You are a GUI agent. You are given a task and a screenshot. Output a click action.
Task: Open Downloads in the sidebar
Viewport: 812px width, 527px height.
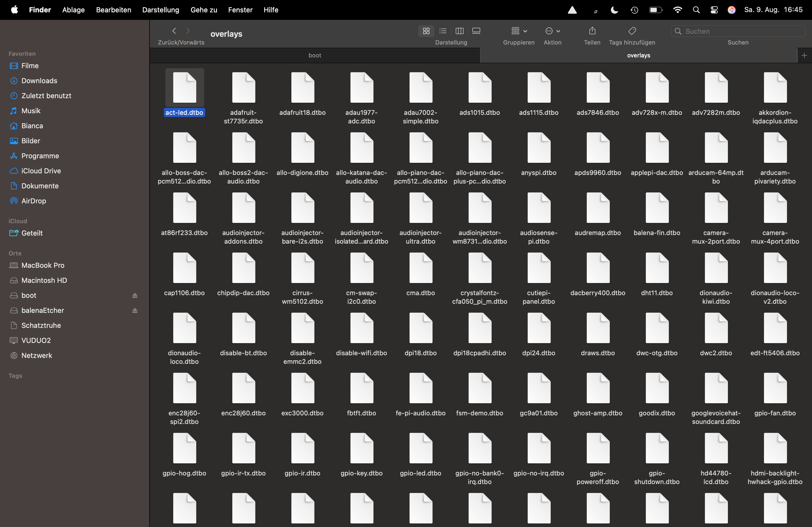39,81
